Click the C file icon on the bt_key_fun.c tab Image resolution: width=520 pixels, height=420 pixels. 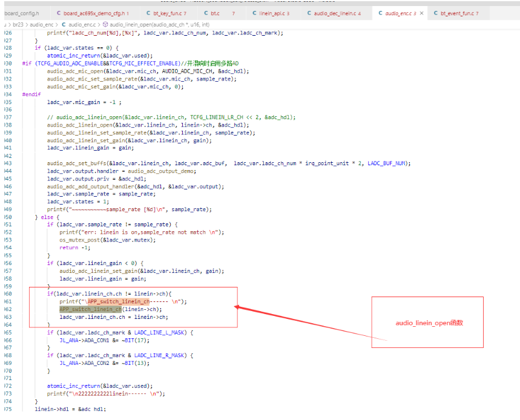pos(148,13)
